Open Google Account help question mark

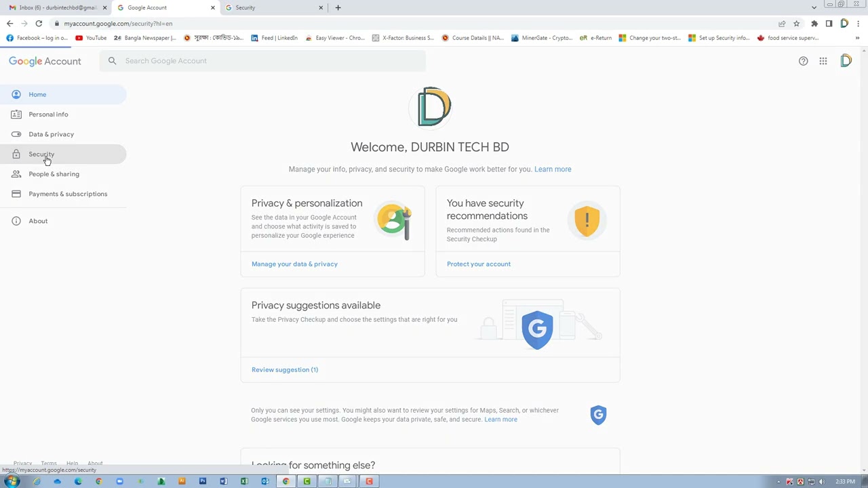point(803,61)
